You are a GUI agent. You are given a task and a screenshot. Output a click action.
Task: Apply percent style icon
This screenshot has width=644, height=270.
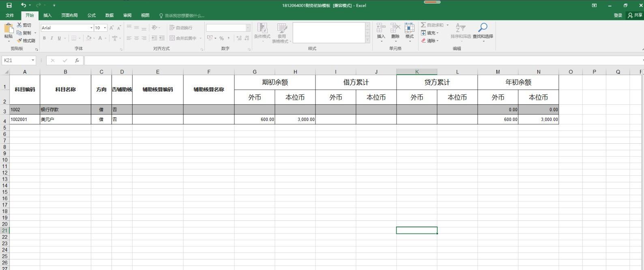[221, 38]
